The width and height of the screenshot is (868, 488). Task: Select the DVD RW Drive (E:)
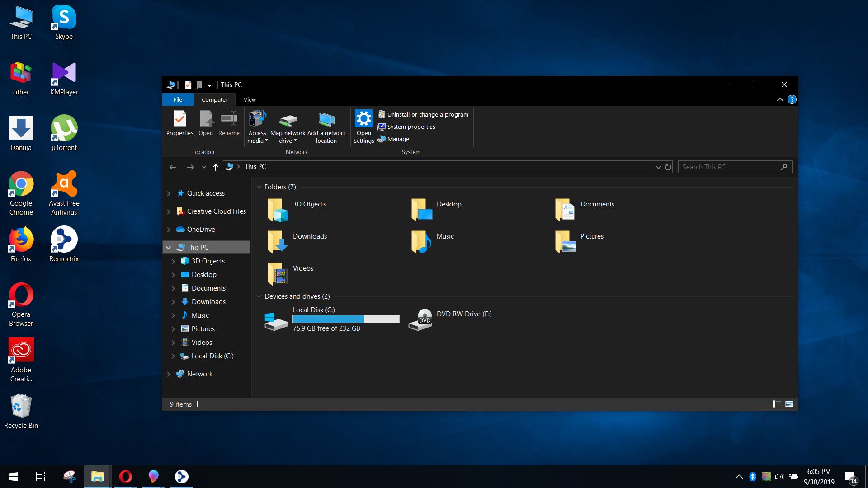click(x=450, y=319)
